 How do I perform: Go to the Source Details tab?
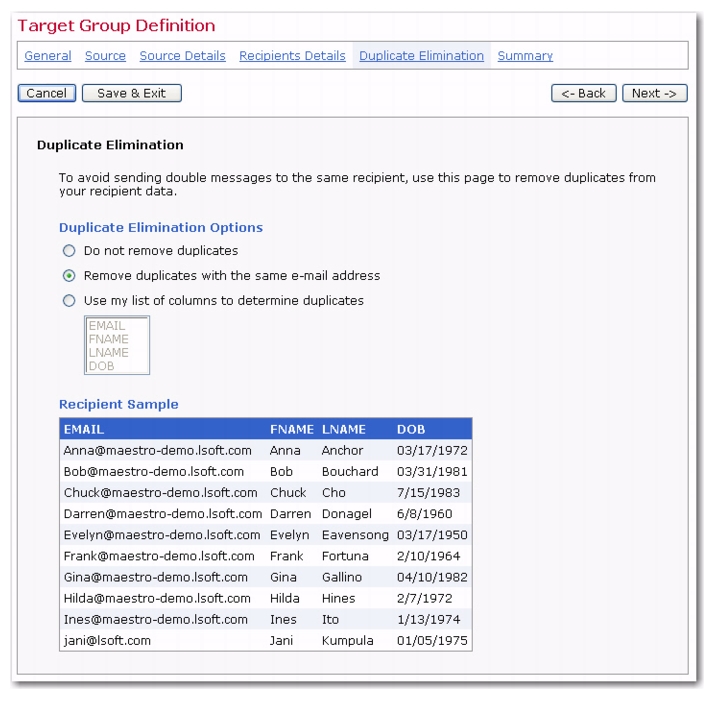[x=182, y=56]
